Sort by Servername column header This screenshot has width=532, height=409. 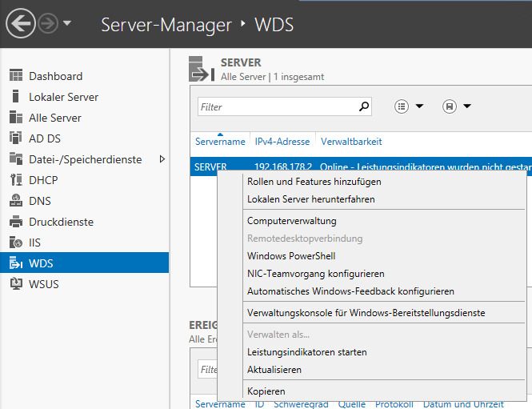pos(220,142)
